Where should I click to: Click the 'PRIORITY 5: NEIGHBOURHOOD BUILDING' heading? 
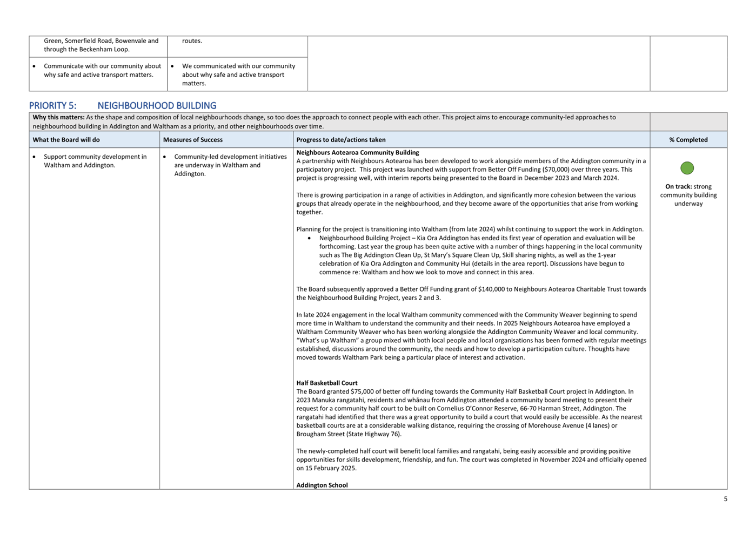123,106
